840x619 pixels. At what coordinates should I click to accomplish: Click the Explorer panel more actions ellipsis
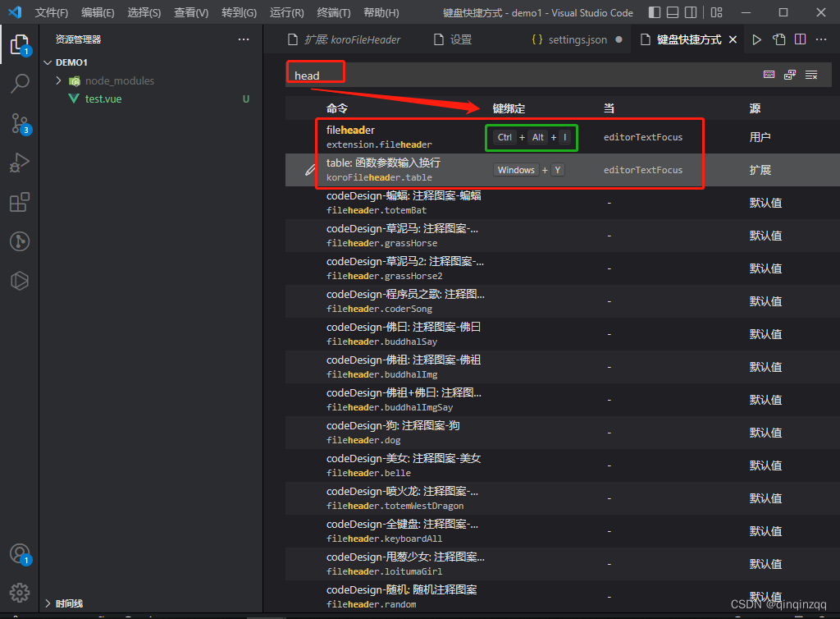pyautogui.click(x=244, y=39)
